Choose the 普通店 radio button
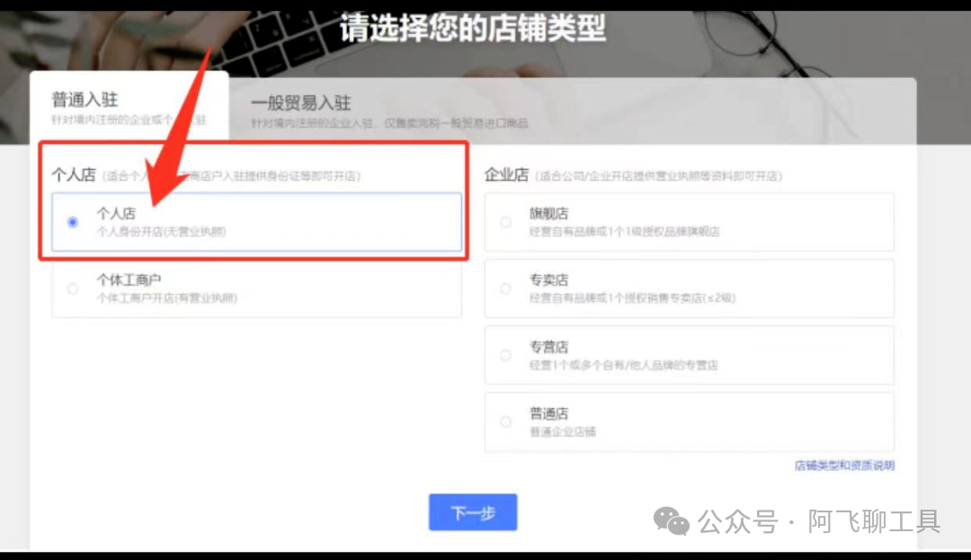 click(x=505, y=422)
